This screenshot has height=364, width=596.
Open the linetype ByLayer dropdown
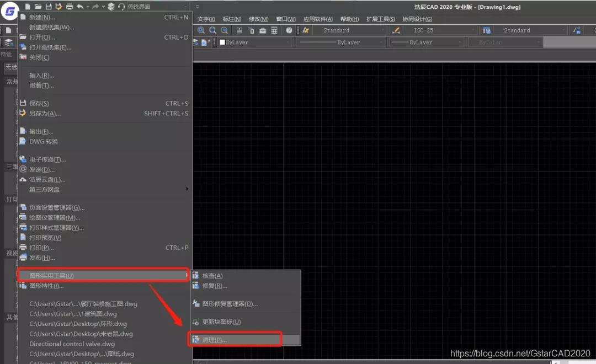(340, 42)
